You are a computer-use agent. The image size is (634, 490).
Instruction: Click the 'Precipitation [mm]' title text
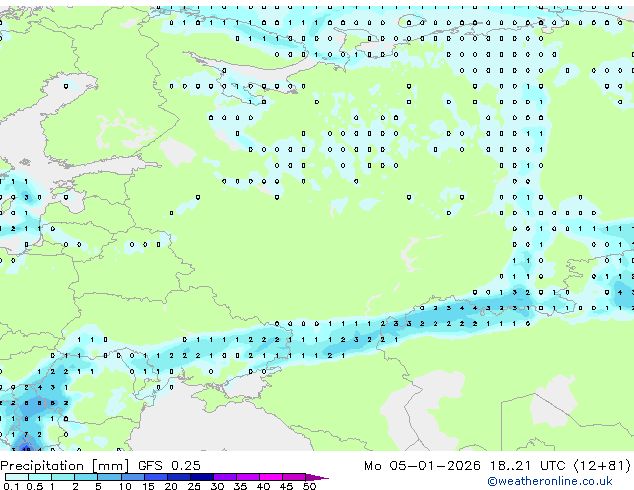[65, 466]
